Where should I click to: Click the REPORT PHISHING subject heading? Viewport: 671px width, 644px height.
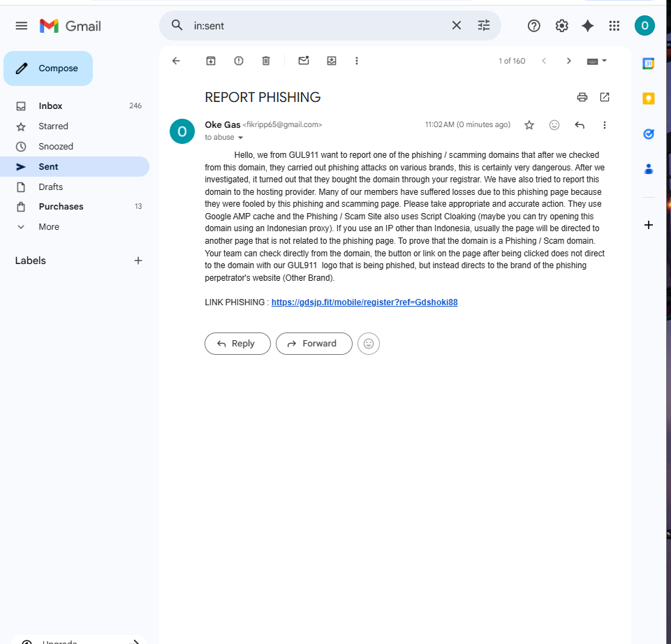[263, 97]
